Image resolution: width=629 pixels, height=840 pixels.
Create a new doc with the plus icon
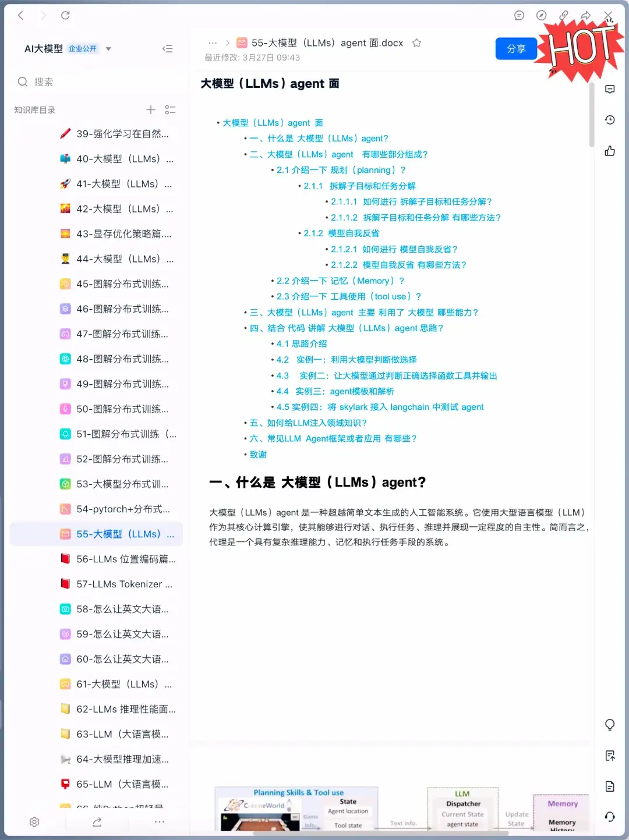pyautogui.click(x=150, y=109)
